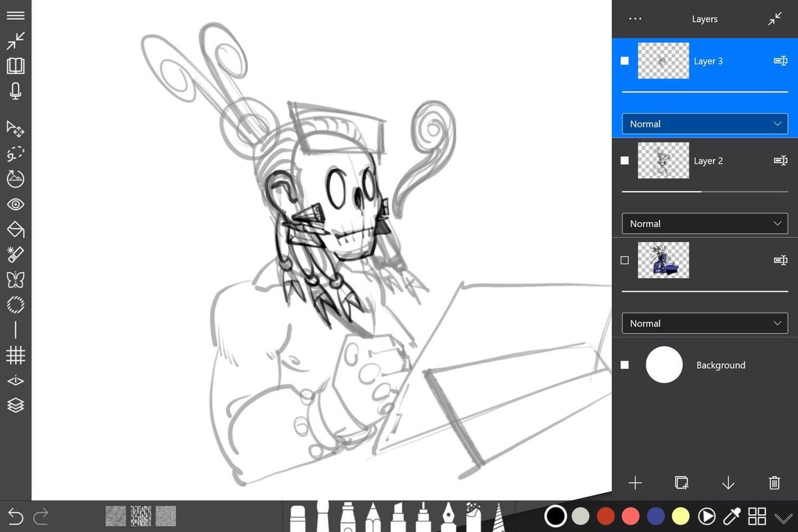Add a new layer with the plus button

(635, 483)
